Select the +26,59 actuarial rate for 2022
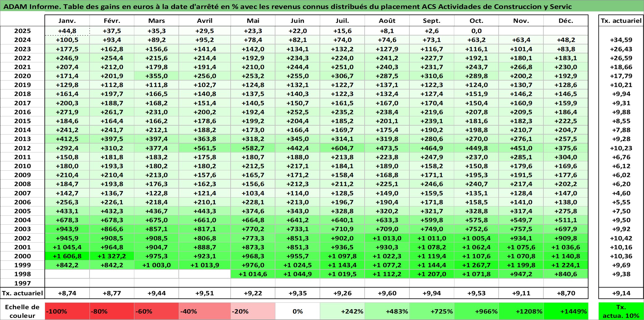 [x=621, y=58]
